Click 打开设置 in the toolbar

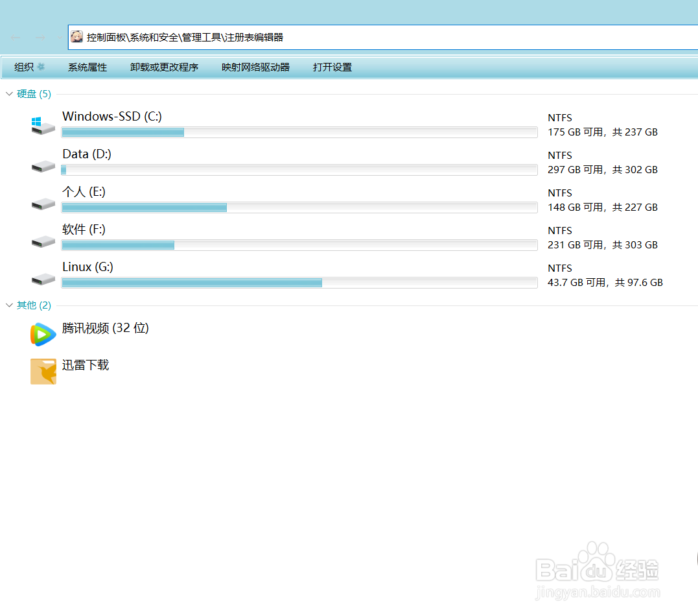[x=332, y=67]
